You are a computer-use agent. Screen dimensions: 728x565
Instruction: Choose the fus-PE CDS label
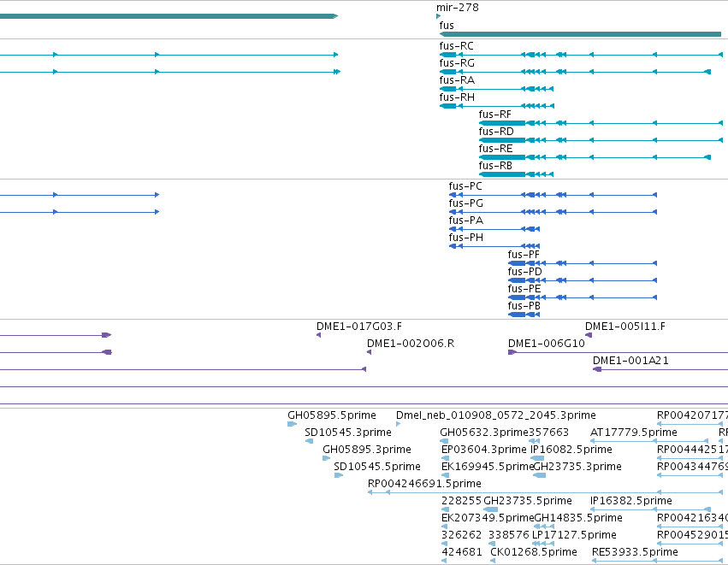(524, 289)
